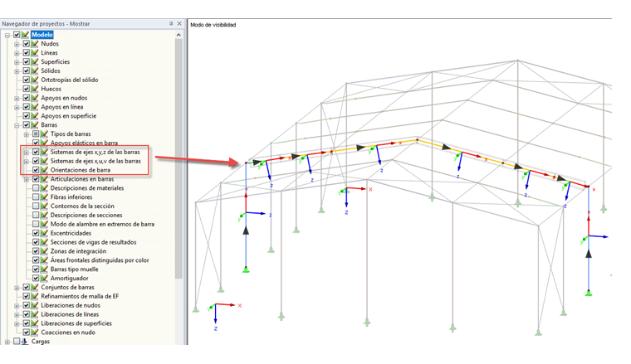
Task: Click the icon beside the Nudos entry
Action: tap(35, 43)
